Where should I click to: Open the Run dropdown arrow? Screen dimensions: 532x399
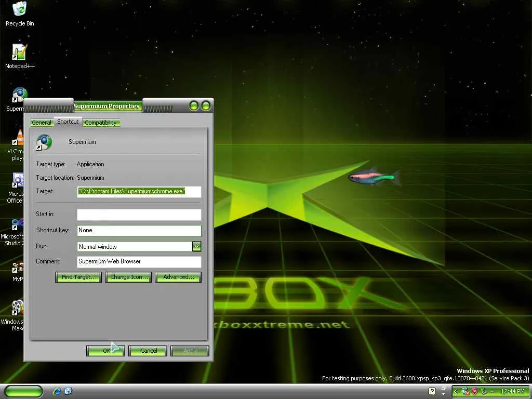pyautogui.click(x=196, y=247)
